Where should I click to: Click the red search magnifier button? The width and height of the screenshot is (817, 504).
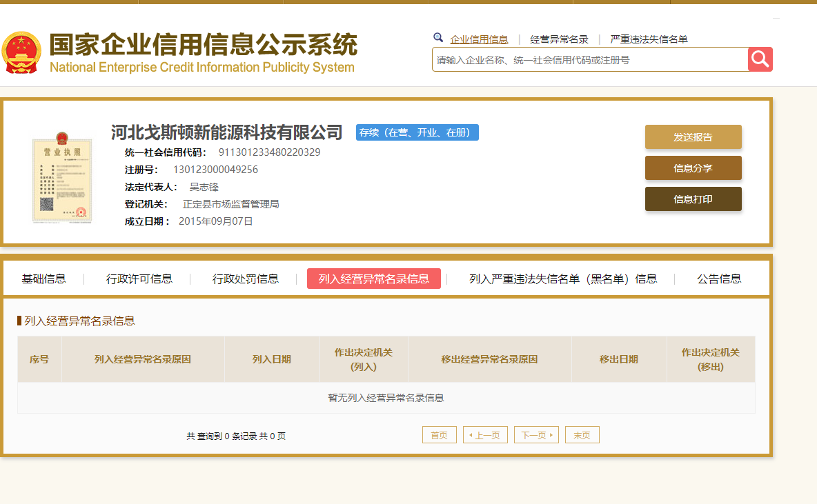(x=760, y=59)
